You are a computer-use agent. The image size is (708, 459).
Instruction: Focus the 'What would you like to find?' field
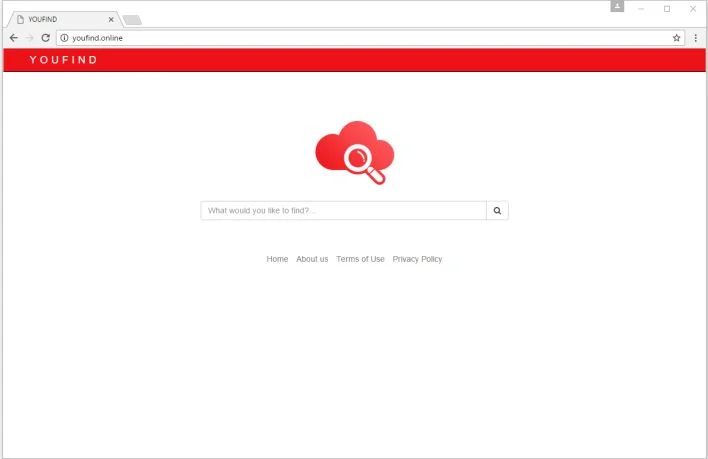click(x=344, y=210)
